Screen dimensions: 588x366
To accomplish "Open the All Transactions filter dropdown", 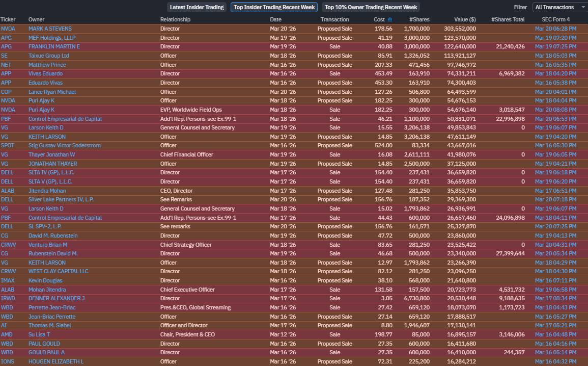I will (560, 7).
